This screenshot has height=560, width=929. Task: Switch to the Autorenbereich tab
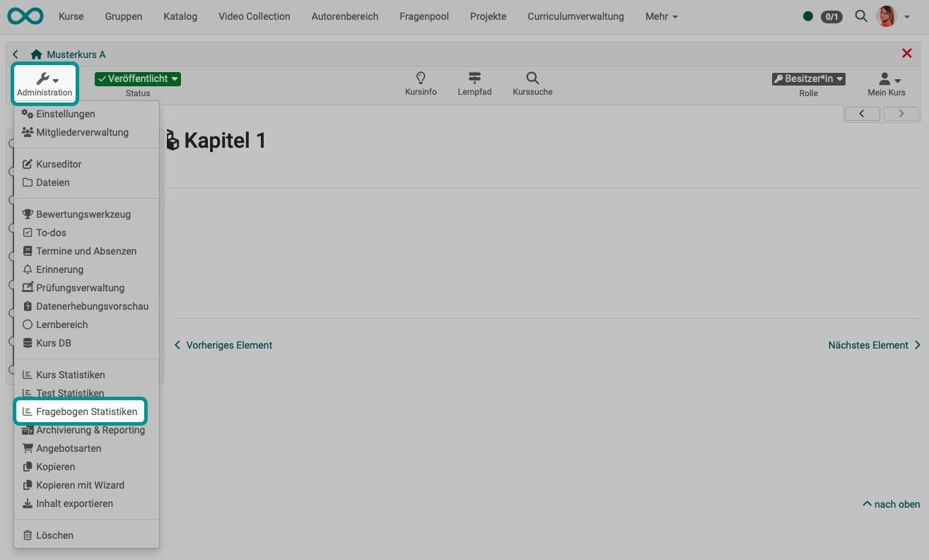pos(344,16)
